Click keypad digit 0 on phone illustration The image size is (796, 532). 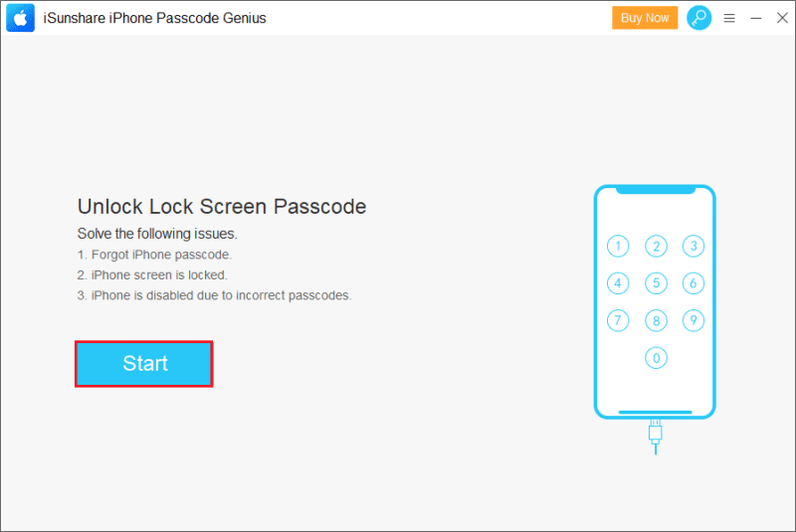click(656, 358)
